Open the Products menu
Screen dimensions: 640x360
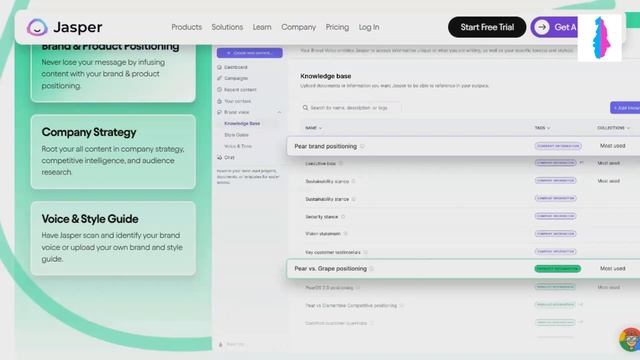coord(187,27)
